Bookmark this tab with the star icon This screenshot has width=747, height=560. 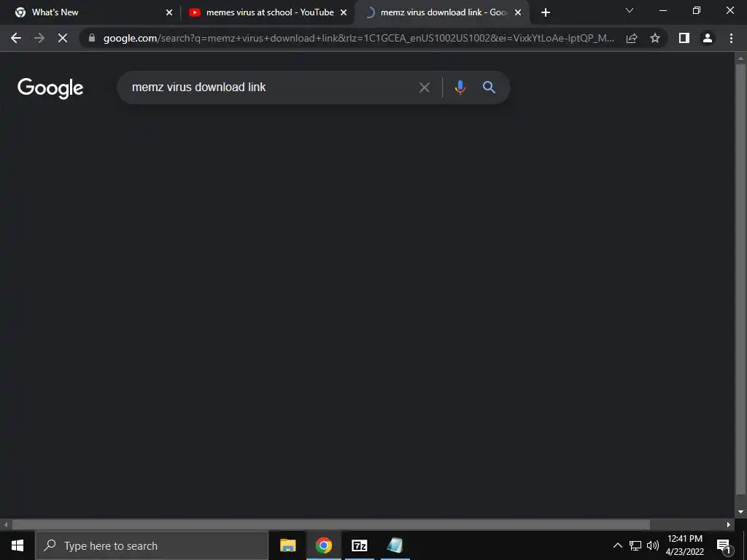click(655, 38)
